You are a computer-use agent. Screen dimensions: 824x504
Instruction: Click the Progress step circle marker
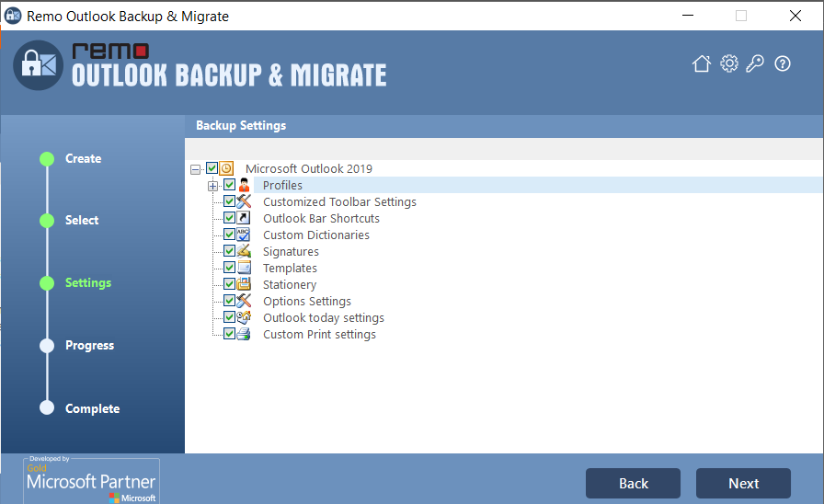(47, 346)
